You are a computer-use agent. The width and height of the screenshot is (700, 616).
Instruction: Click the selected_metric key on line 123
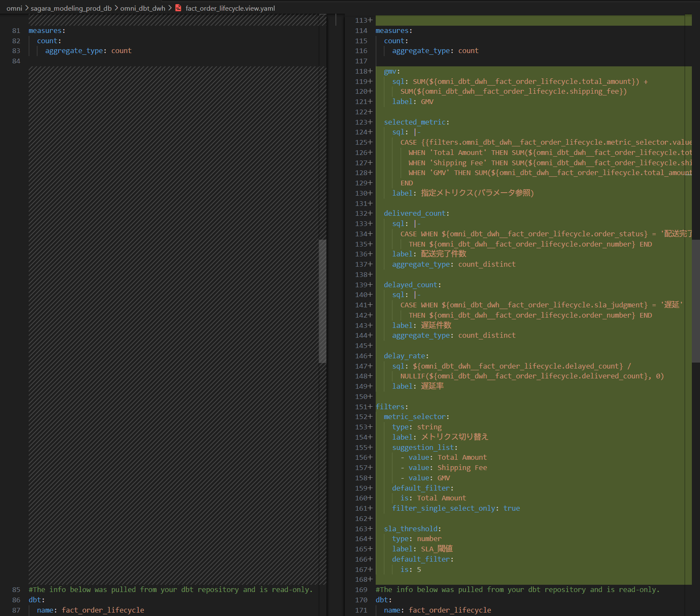pyautogui.click(x=415, y=122)
